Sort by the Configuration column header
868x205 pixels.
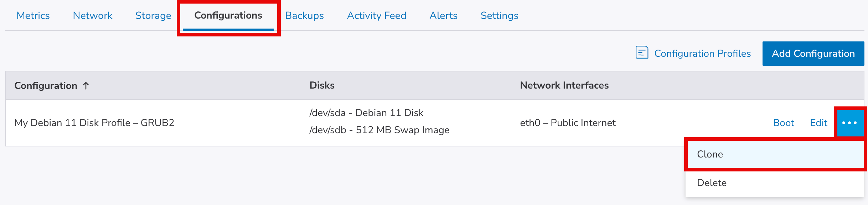click(x=46, y=86)
